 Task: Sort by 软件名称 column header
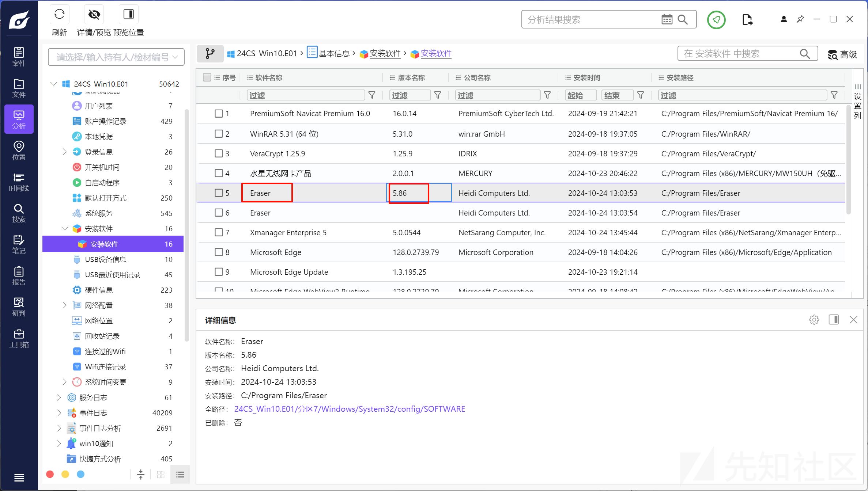coord(268,77)
